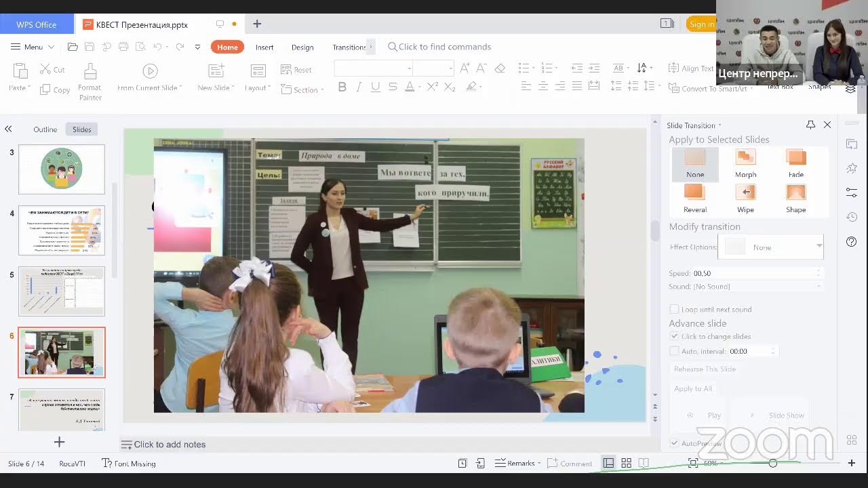
Task: Click the Click to find commands search box
Action: [439, 47]
